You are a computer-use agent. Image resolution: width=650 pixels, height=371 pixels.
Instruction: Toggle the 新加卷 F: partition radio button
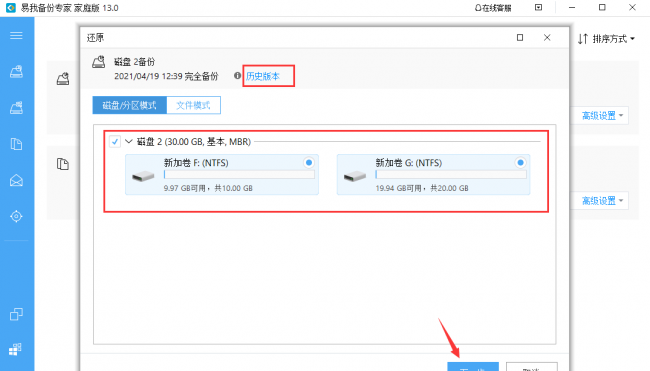click(309, 162)
